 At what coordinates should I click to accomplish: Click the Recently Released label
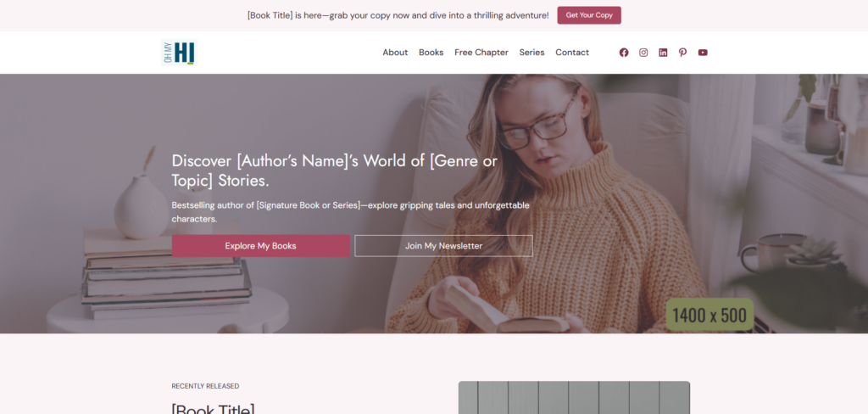point(205,386)
